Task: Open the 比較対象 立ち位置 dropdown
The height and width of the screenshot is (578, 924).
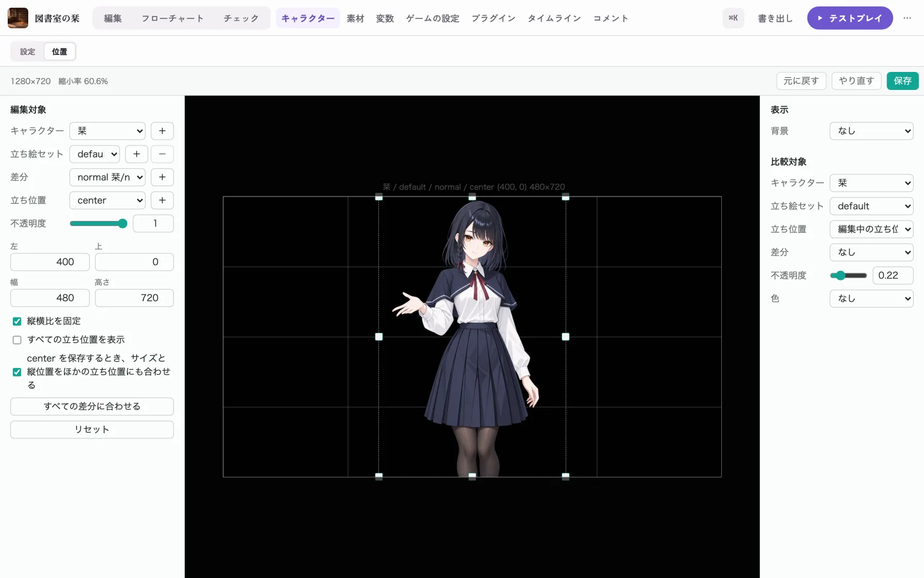Action: (871, 229)
